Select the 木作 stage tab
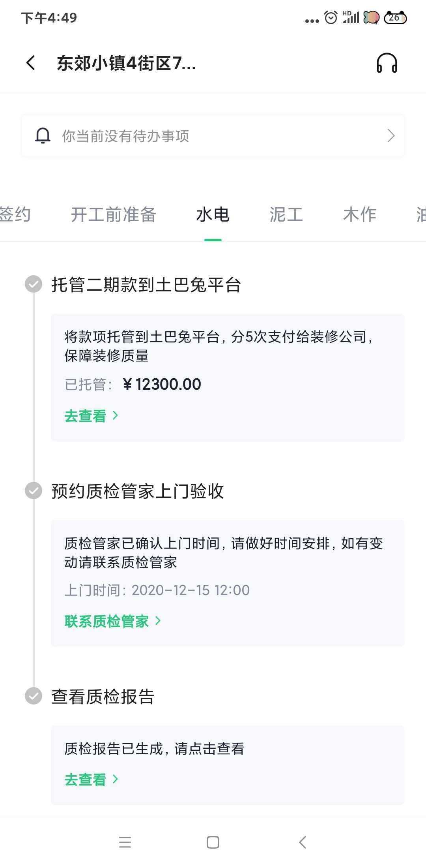 tap(359, 214)
